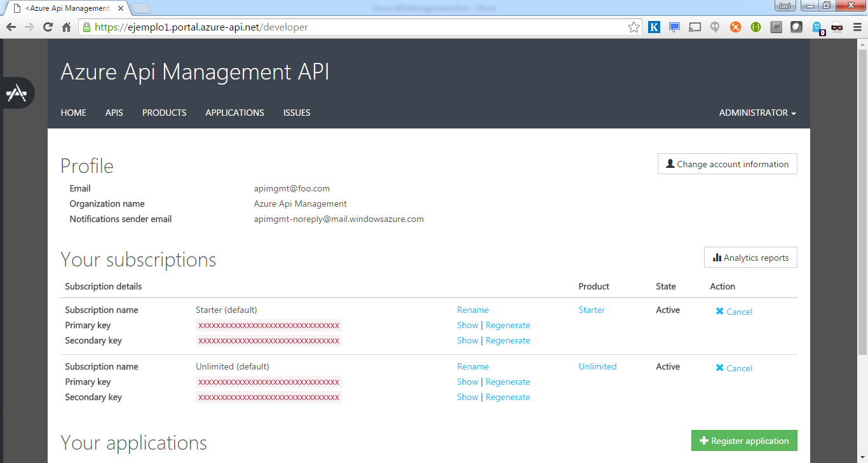Click the URL address bar
The image size is (868, 463).
point(356,27)
